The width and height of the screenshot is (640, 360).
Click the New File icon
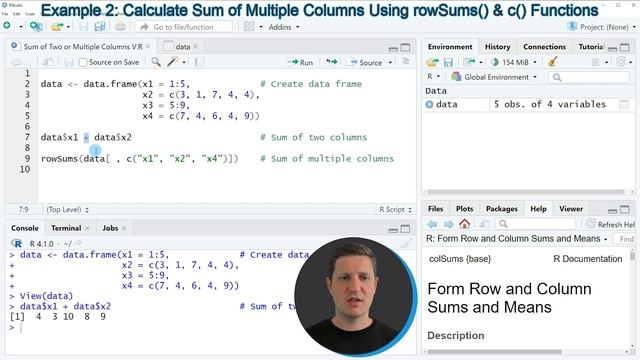(7, 26)
